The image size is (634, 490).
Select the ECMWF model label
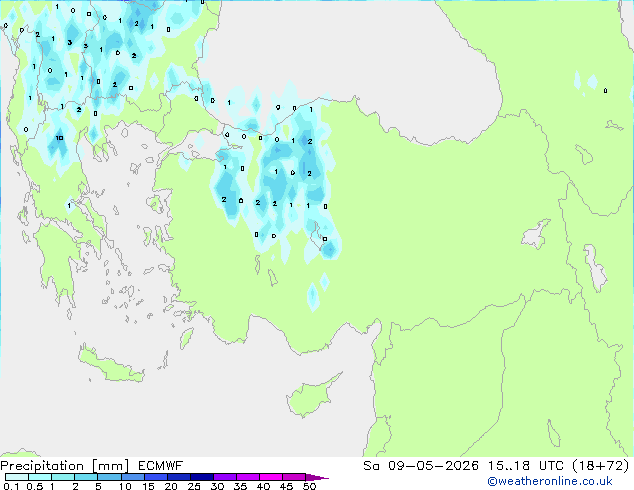pos(161,466)
